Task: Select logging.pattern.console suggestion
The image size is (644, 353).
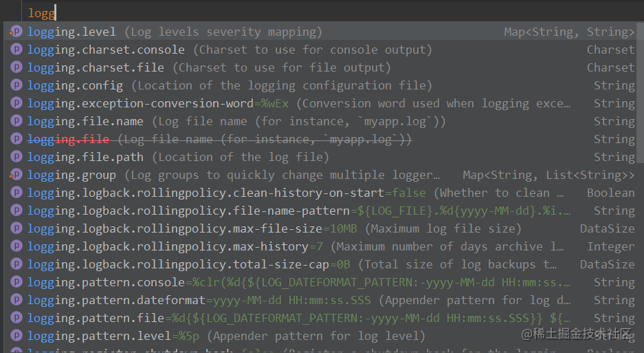Action: click(x=320, y=282)
